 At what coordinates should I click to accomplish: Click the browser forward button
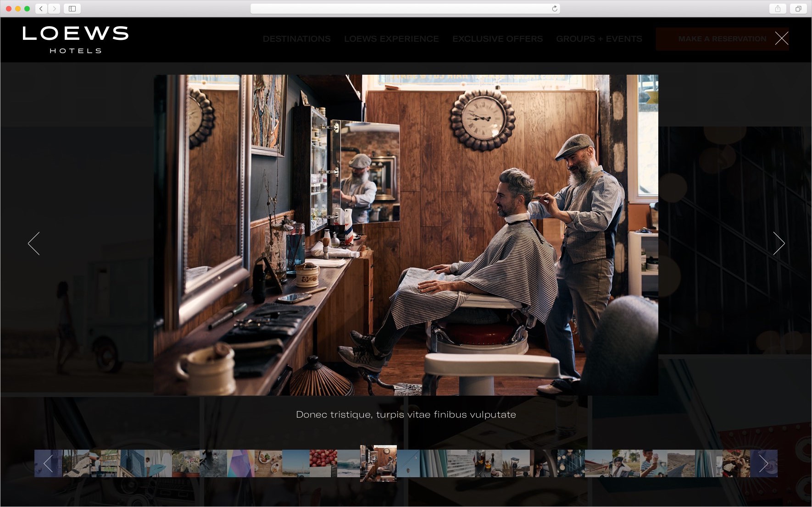click(x=54, y=9)
